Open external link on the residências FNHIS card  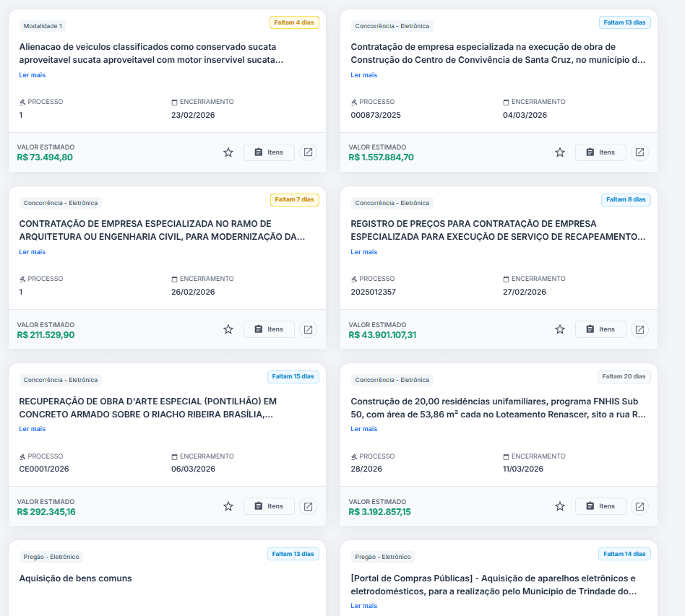pos(639,506)
